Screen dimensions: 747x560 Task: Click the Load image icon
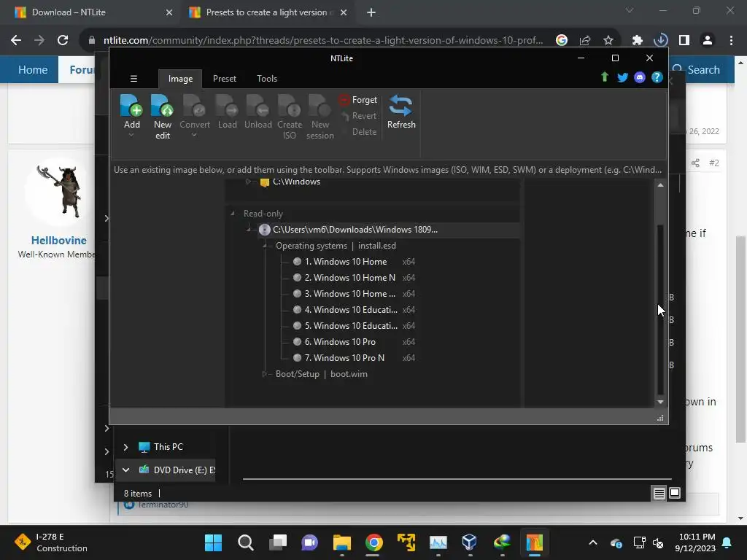[x=227, y=105]
